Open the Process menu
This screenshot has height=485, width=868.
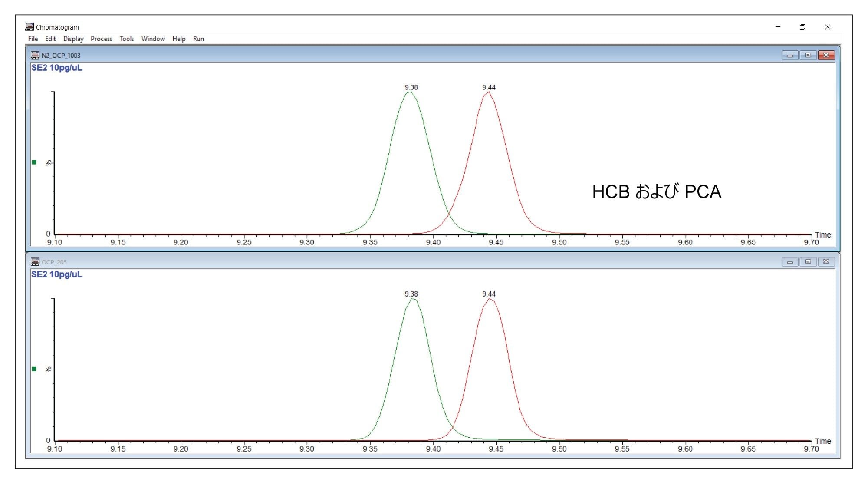click(x=101, y=39)
